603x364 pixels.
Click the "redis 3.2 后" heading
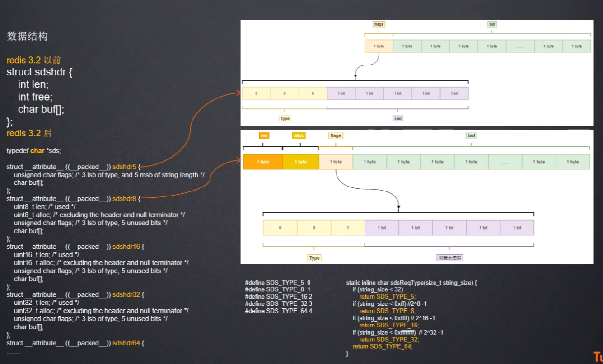(29, 134)
